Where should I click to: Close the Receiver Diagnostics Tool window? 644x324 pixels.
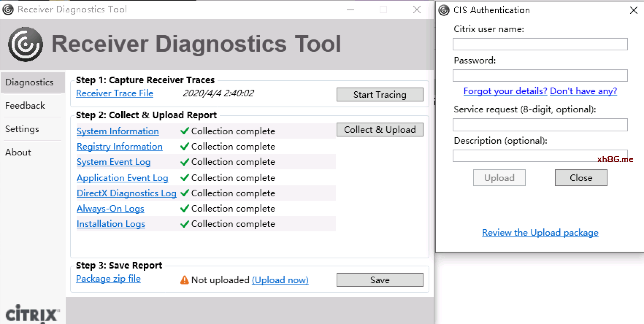tap(417, 10)
